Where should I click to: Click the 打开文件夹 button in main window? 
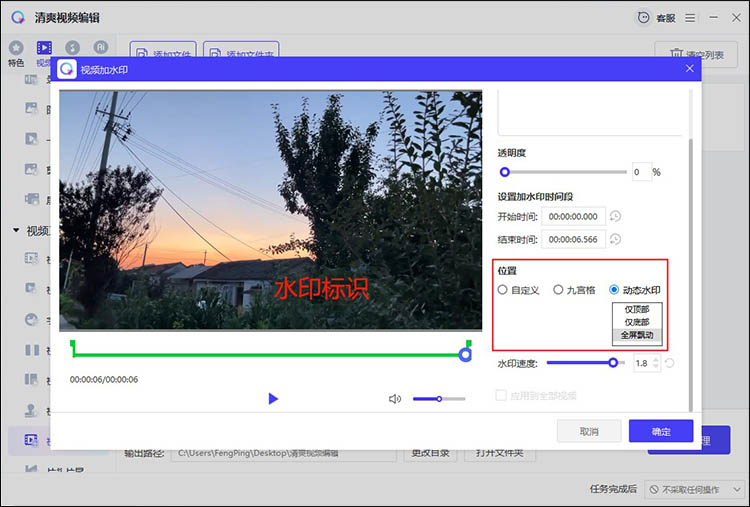pos(500,453)
